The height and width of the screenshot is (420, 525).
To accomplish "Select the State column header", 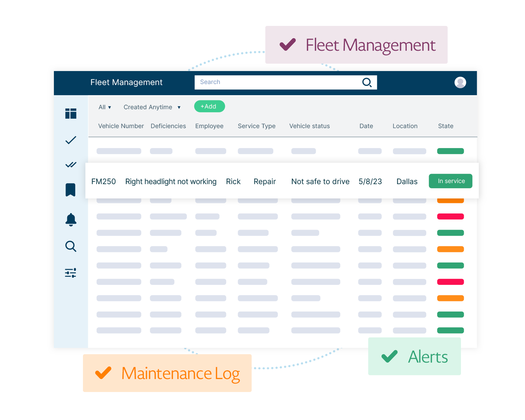I will (x=446, y=126).
